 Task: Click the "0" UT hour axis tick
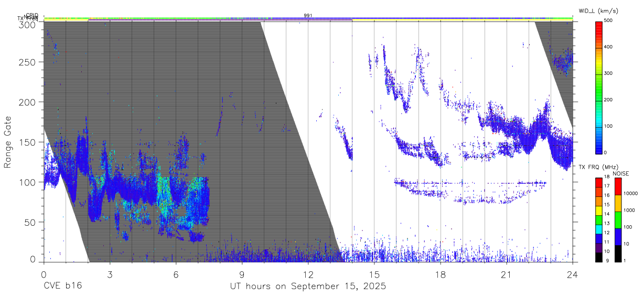point(44,274)
